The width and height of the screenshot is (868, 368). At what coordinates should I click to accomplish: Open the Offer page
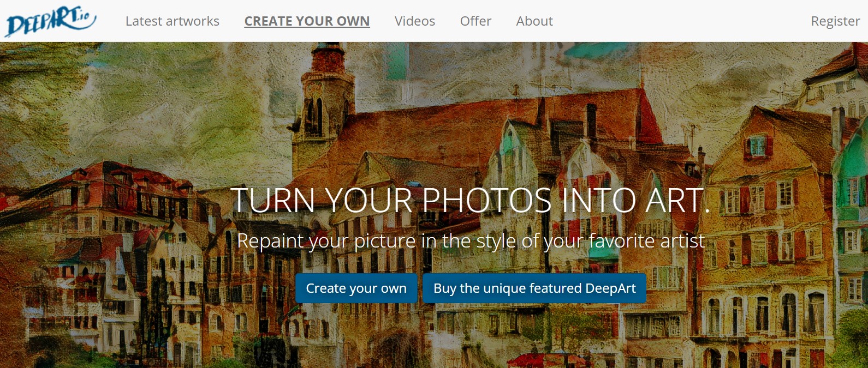(475, 21)
